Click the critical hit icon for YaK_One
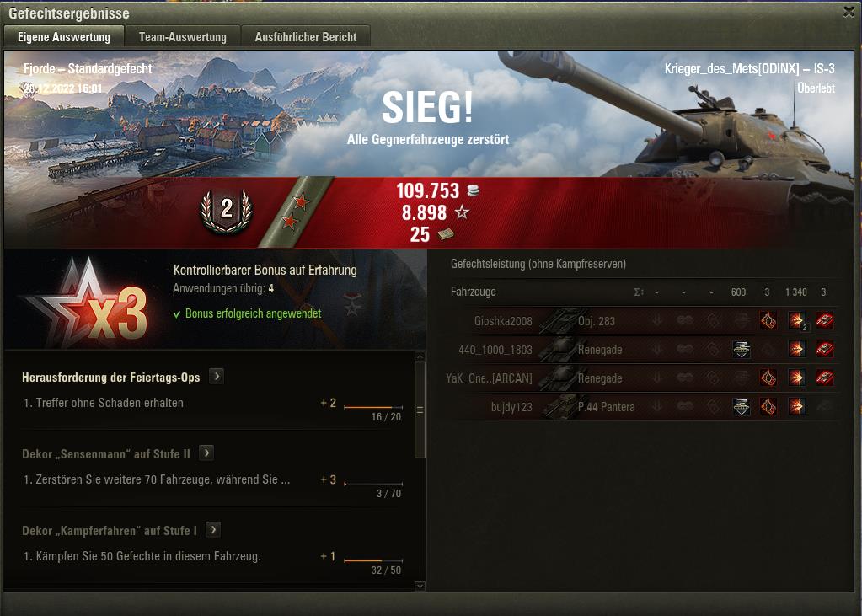 [768, 378]
